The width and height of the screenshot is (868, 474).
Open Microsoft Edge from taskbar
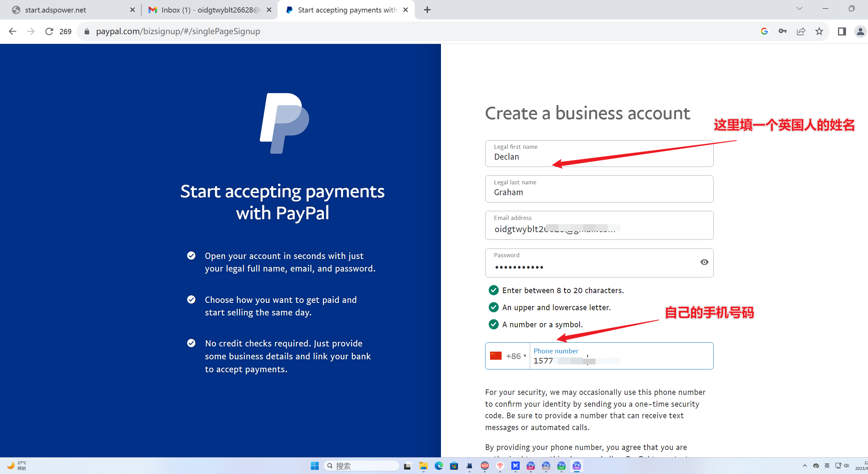tap(439, 466)
